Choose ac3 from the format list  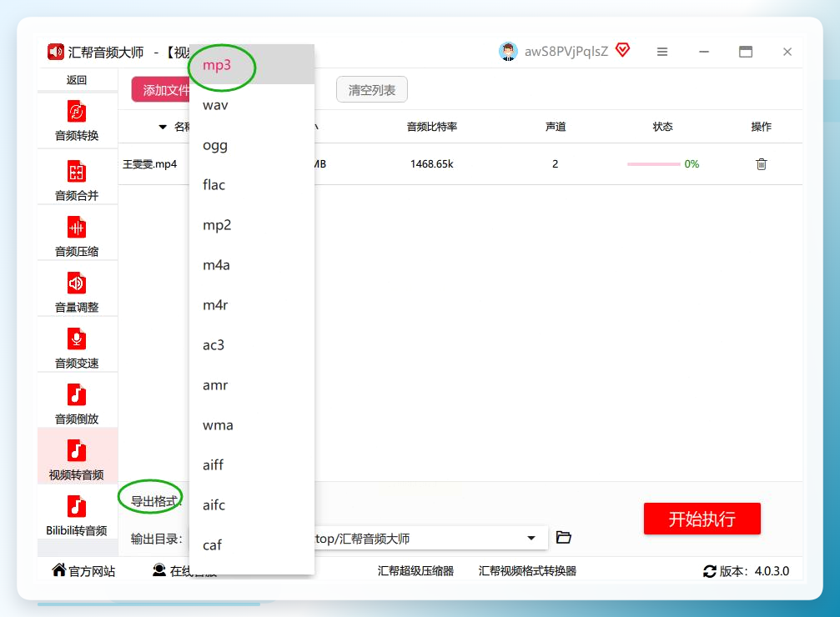252,345
